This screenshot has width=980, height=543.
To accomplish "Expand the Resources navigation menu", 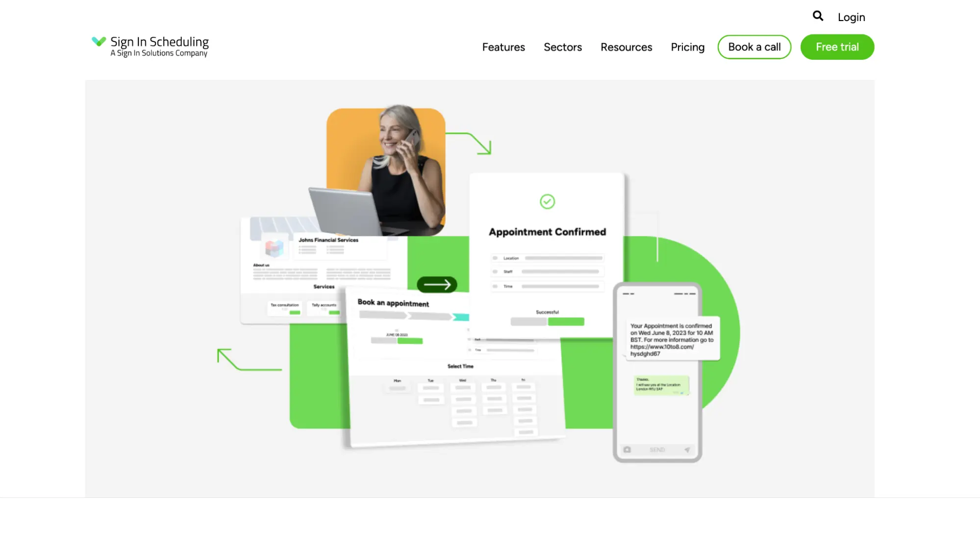I will coord(626,47).
